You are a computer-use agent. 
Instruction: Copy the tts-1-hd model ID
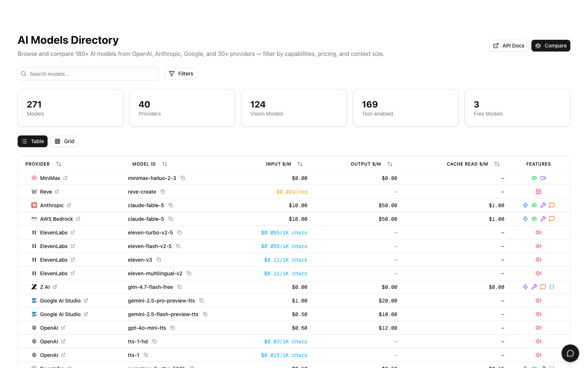tap(154, 342)
